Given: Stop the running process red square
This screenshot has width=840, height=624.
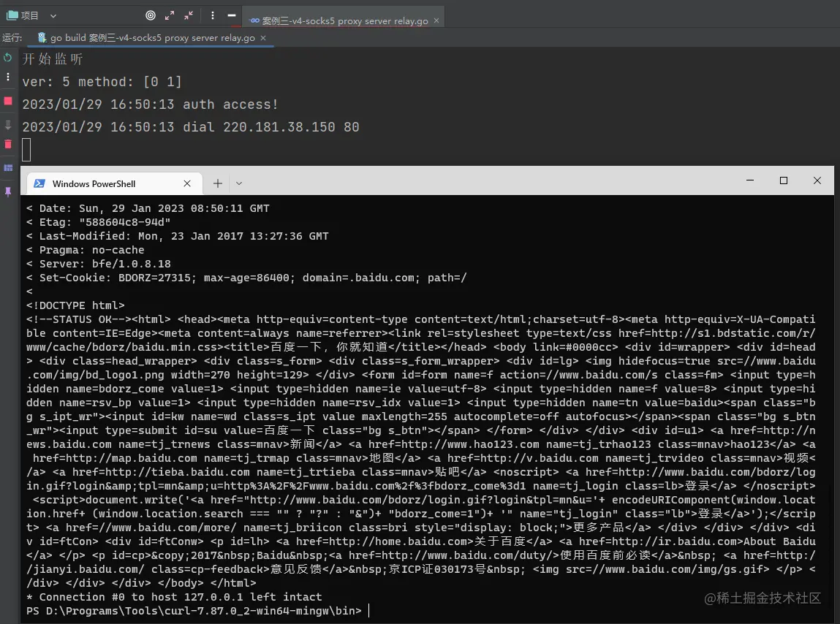Looking at the screenshot, I should point(8,101).
